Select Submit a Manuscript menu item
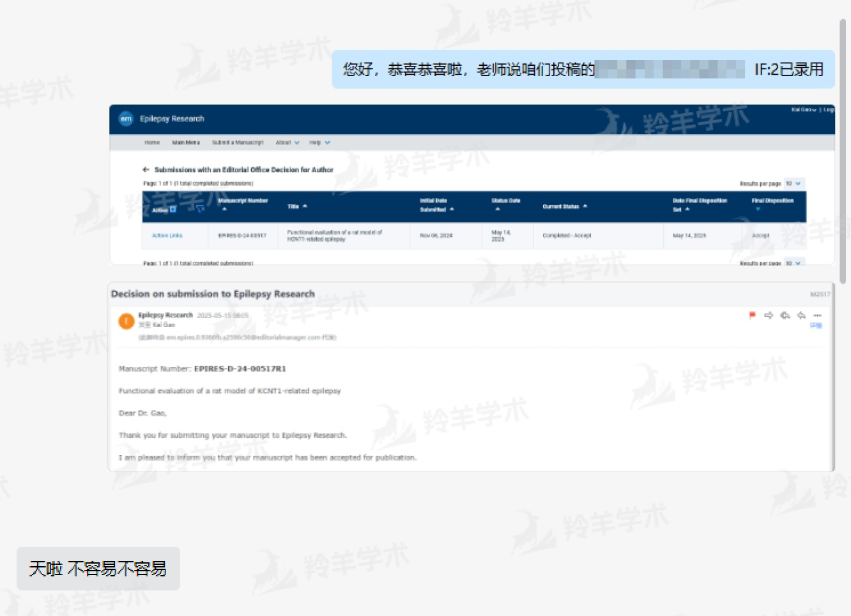Screen dimensions: 851x616 pyautogui.click(x=238, y=142)
